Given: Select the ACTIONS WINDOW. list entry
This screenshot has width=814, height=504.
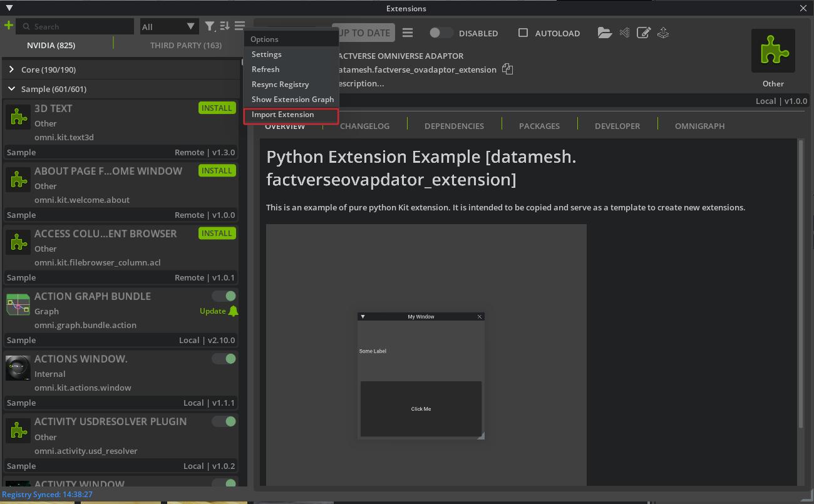Looking at the screenshot, I should click(120, 382).
